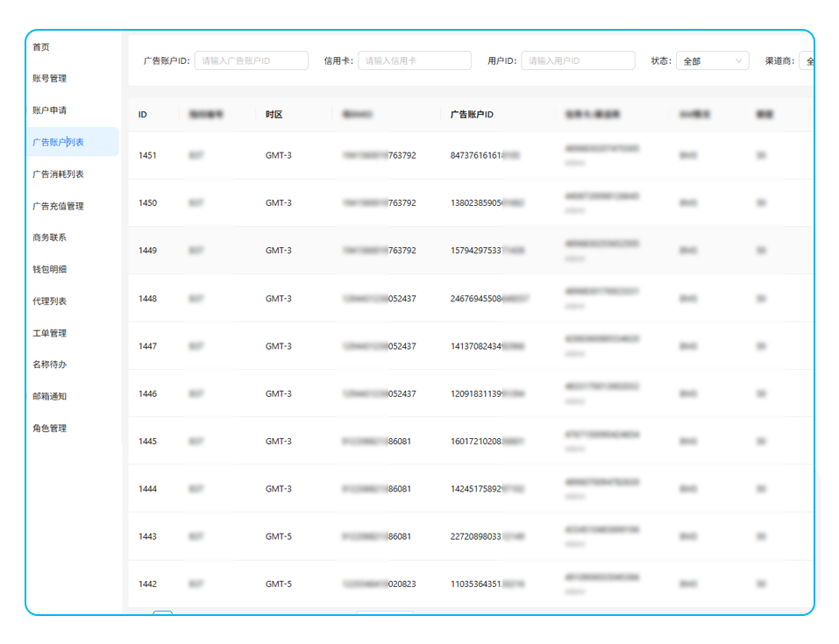Click the 用户ID input box

point(578,61)
